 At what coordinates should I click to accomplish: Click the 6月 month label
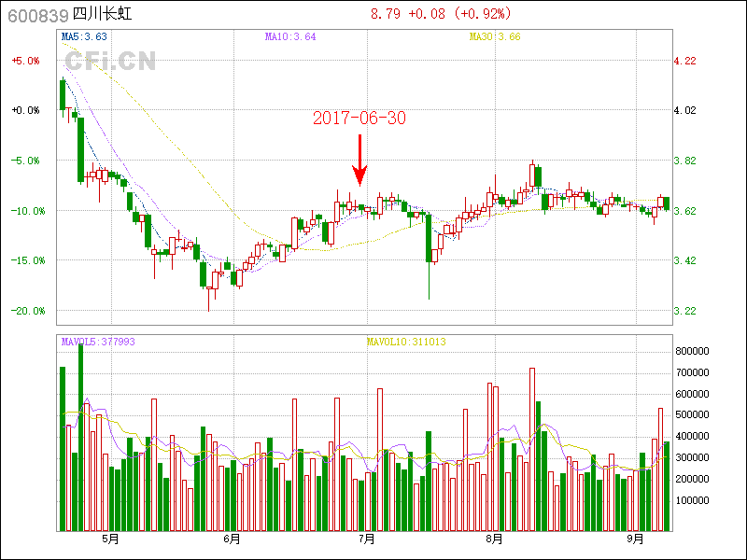point(232,539)
